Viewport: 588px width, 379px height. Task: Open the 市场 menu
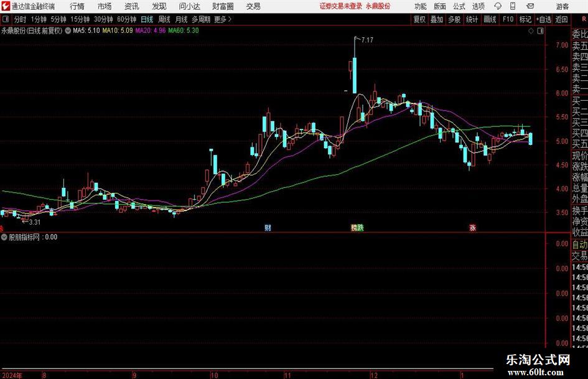[105, 6]
